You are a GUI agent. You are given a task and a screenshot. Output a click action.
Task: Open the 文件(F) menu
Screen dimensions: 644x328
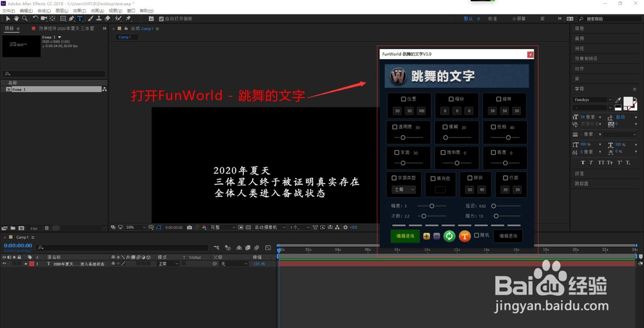8,11
